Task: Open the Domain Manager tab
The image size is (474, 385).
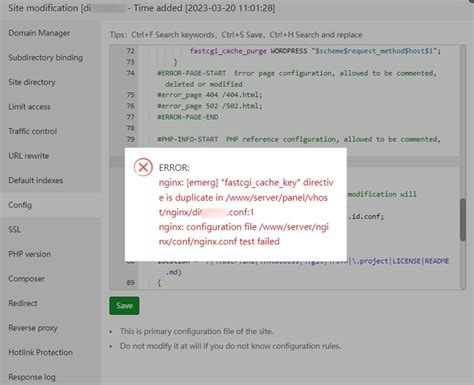Action: click(x=39, y=33)
